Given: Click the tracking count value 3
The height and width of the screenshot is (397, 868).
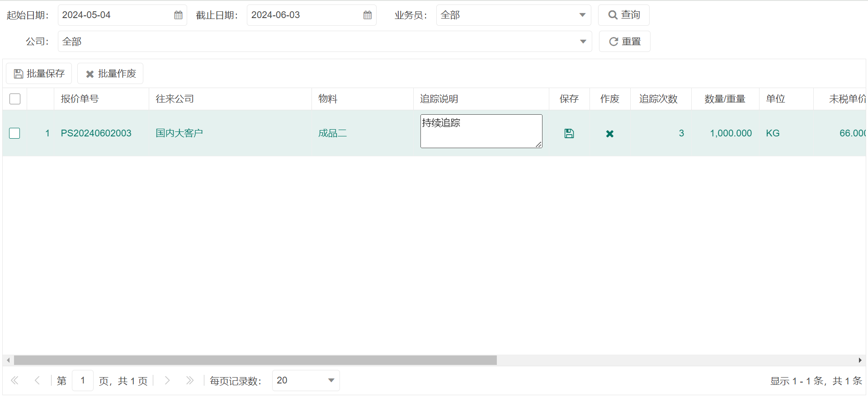Looking at the screenshot, I should tap(681, 133).
